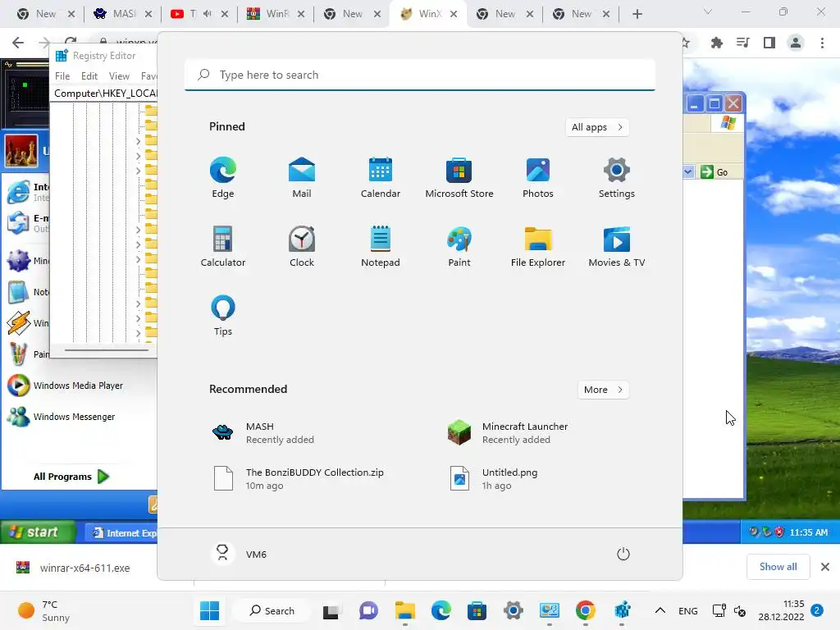The image size is (840, 630).
Task: Toggle Chrome side panel
Action: pyautogui.click(x=769, y=43)
